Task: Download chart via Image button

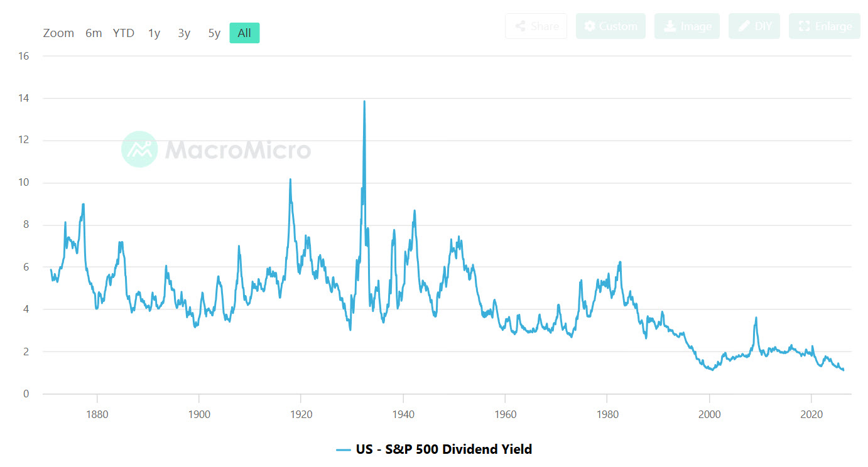Action: [687, 26]
